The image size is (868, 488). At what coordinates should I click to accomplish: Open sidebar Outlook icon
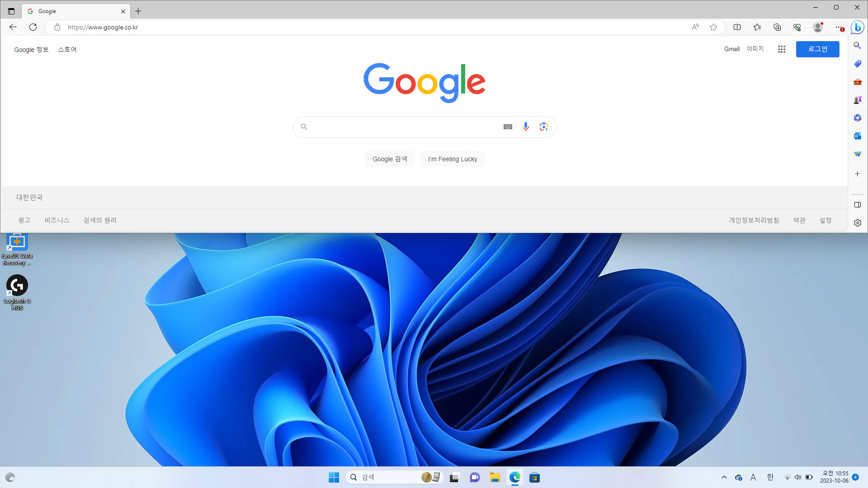click(x=857, y=136)
